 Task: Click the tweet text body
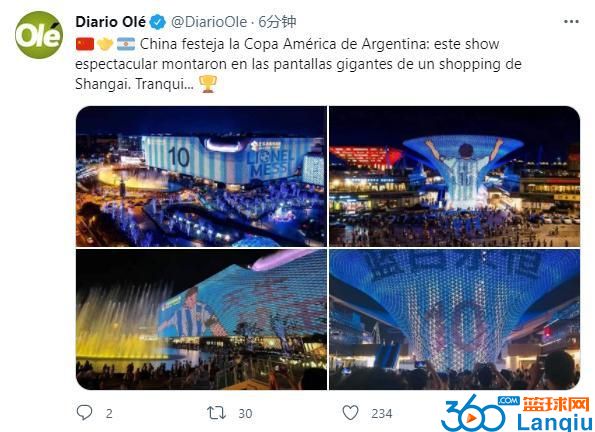[298, 64]
